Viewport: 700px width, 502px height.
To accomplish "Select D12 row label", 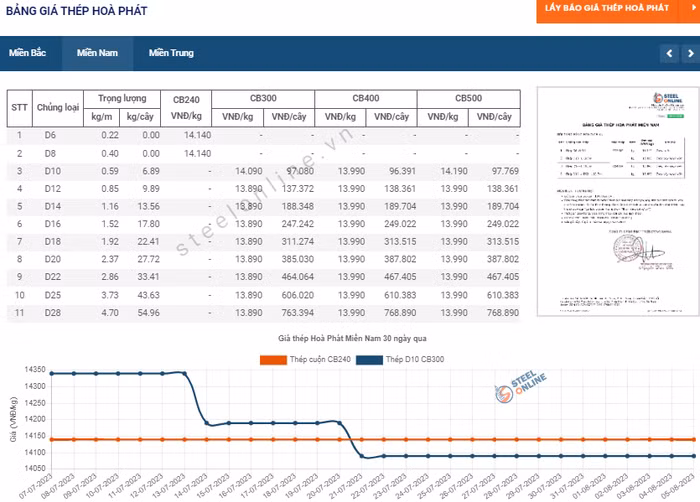I will pyautogui.click(x=53, y=189).
